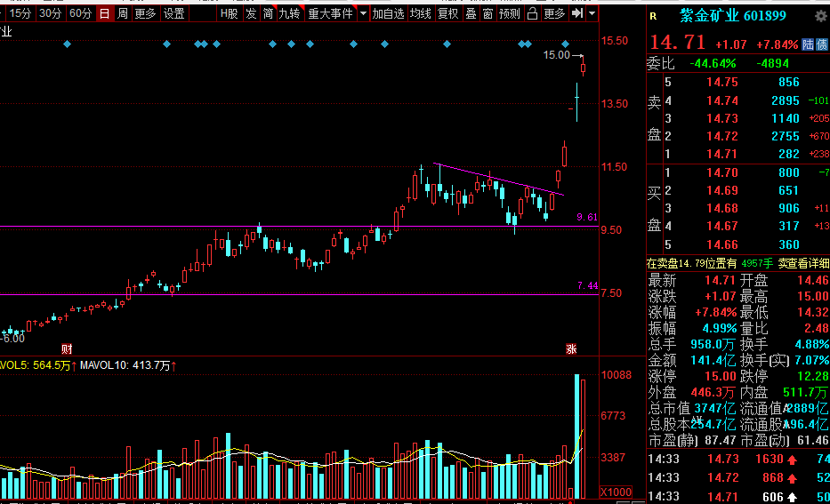Click sell level 1 price 14.71

pyautogui.click(x=722, y=154)
